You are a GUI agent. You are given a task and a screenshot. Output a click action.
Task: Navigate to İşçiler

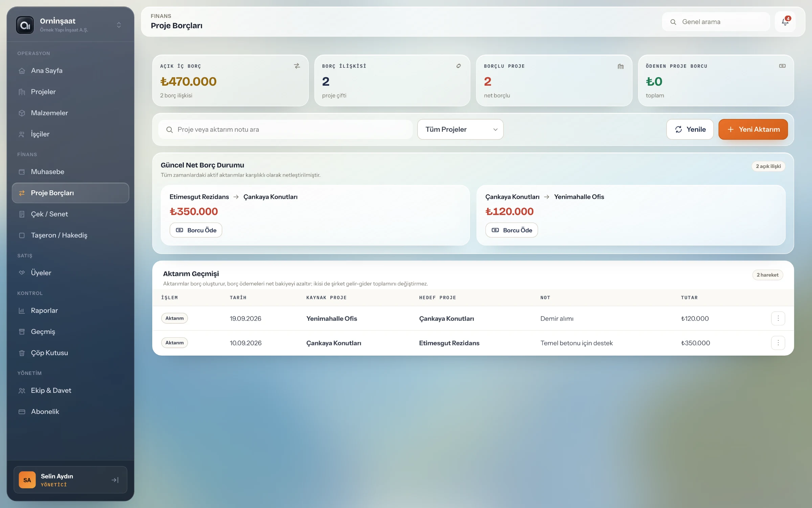coord(70,134)
